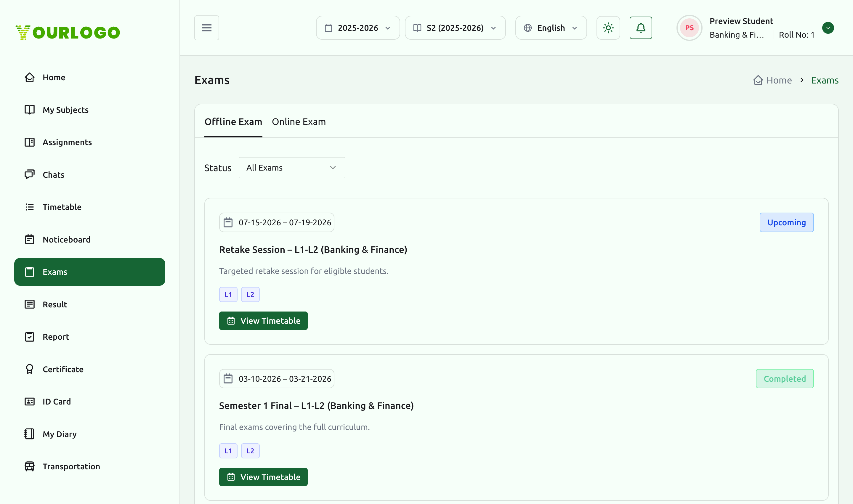
Task: Open the Home sidebar item
Action: click(90, 77)
